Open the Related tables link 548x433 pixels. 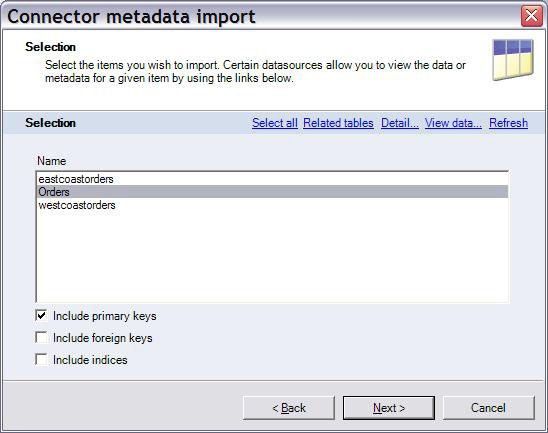[x=338, y=123]
